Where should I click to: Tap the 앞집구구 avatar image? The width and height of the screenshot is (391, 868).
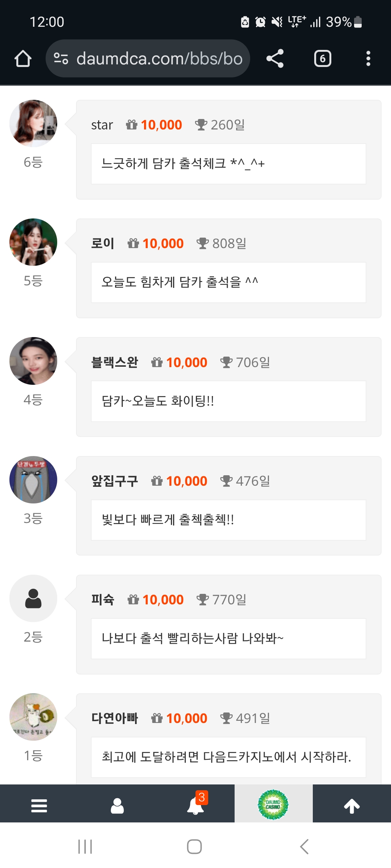tap(33, 480)
